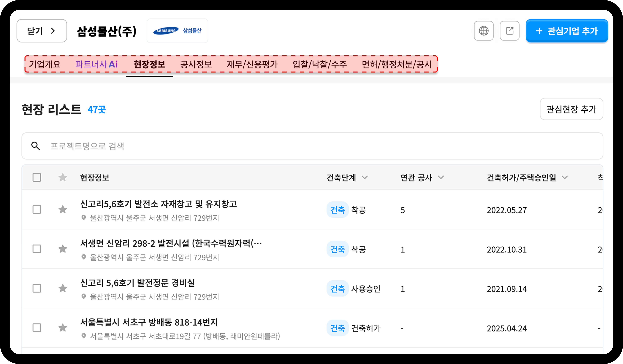Check the 신고리5,6호기 발전소 자재창고 row checkbox
623x364 pixels.
click(37, 210)
